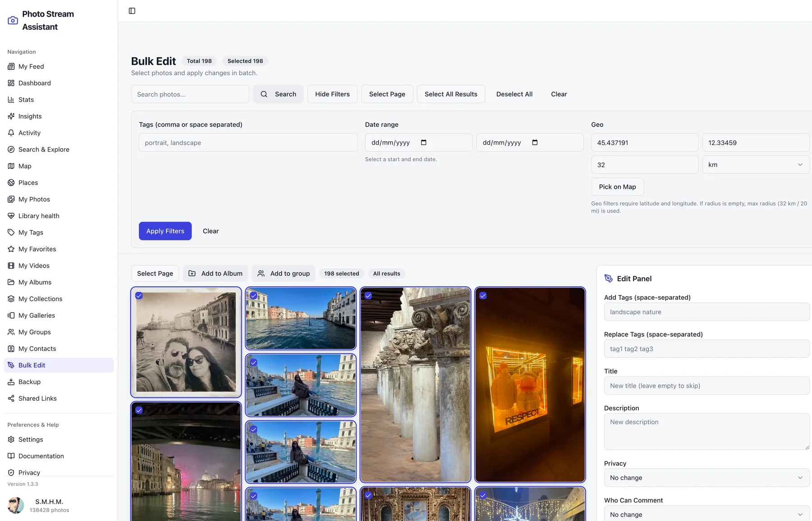Uncheck the night canal fireworks photo
The height and width of the screenshot is (521, 812).
(x=139, y=410)
